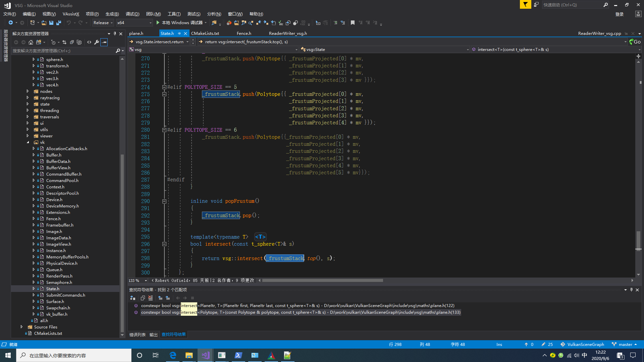The height and width of the screenshot is (362, 644).
Task: Open the 文件(F) menu
Action: 10,14
